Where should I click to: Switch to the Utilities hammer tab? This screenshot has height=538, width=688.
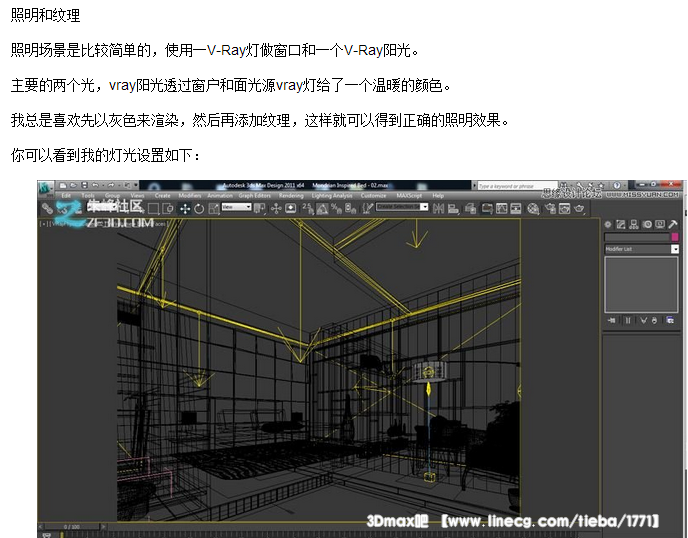673,225
